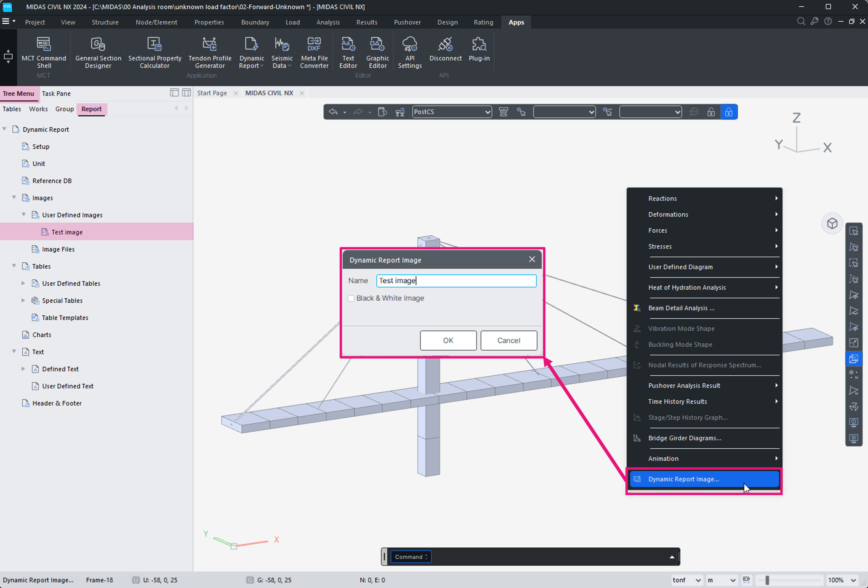Image resolution: width=868 pixels, height=588 pixels.
Task: Click the search magnifier in title ribbon
Action: click(x=801, y=22)
